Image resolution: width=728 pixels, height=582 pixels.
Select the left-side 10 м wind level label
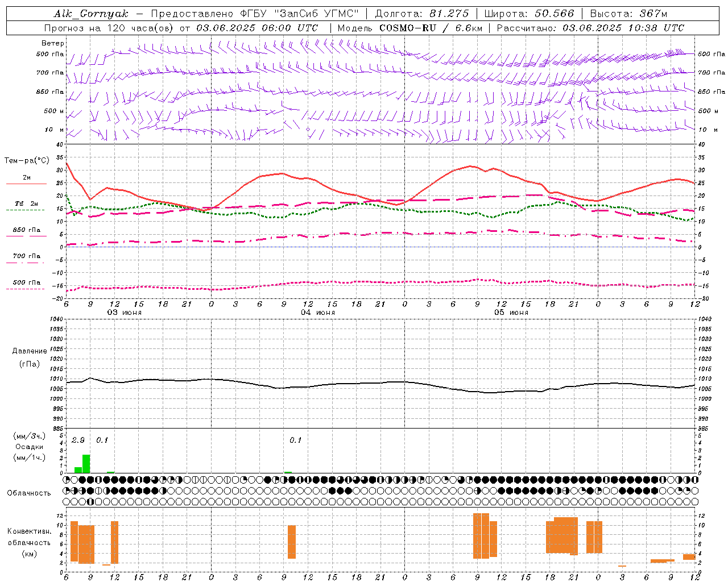coord(54,130)
